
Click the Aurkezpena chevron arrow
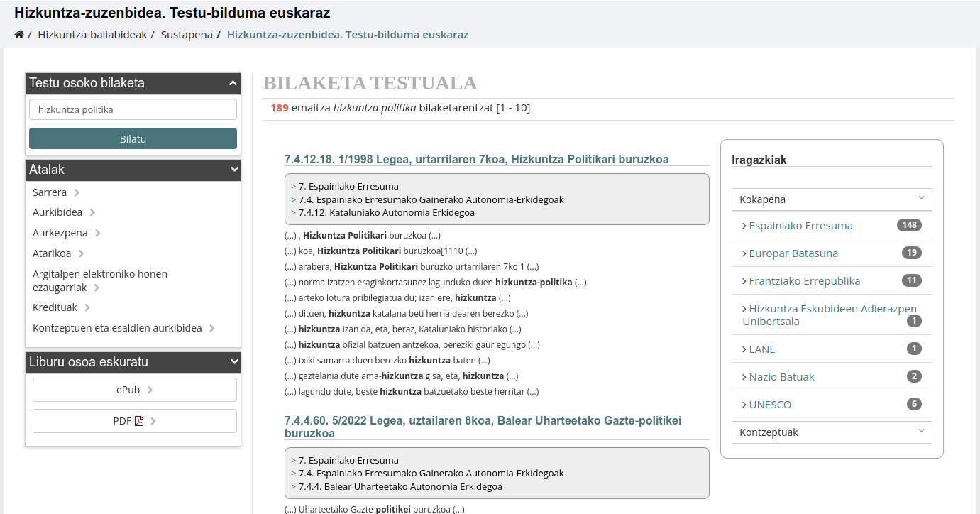point(97,233)
